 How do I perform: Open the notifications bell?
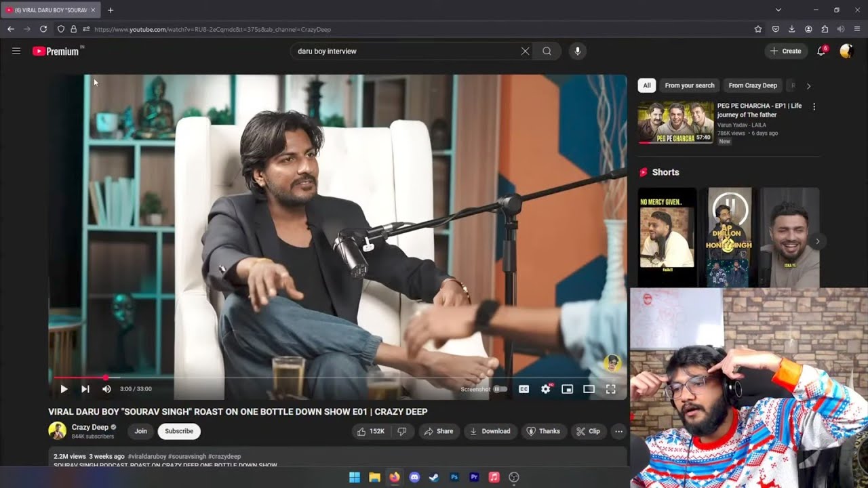[x=821, y=51]
